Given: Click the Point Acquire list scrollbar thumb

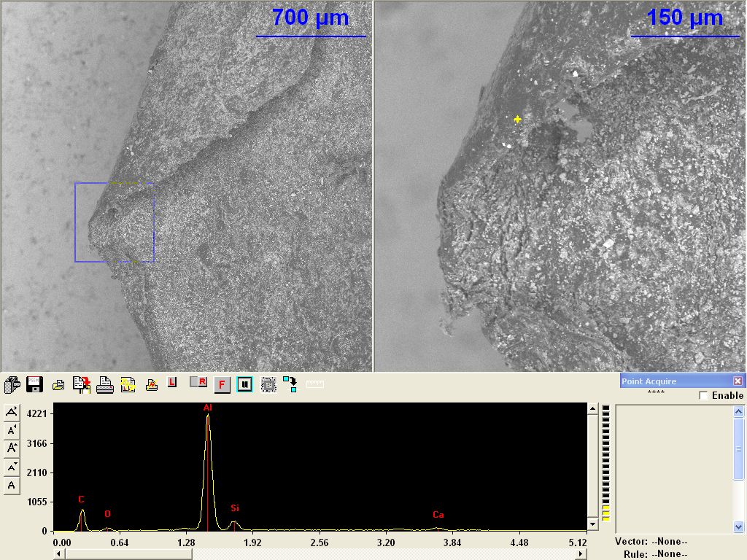Looking at the screenshot, I should tap(738, 449).
